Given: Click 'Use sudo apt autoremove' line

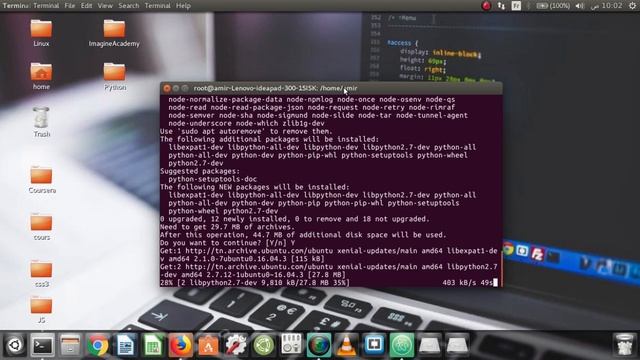Looking at the screenshot, I should pos(246,131).
